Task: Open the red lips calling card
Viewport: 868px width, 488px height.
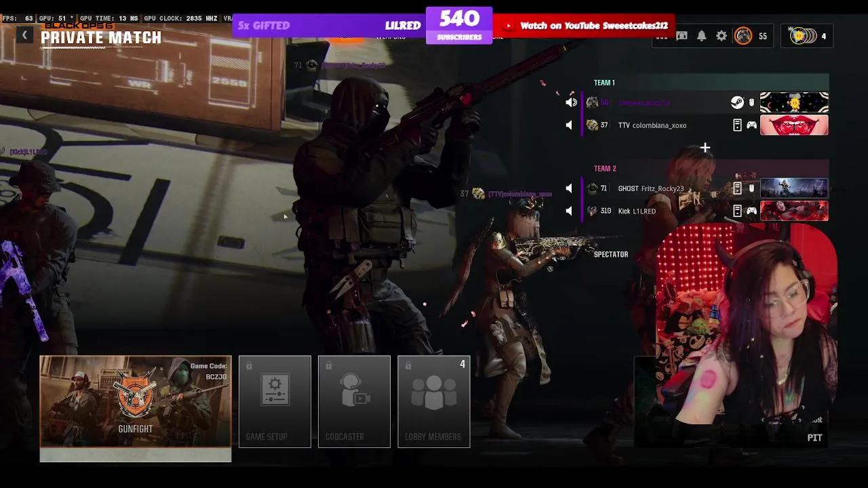Action: [x=794, y=125]
